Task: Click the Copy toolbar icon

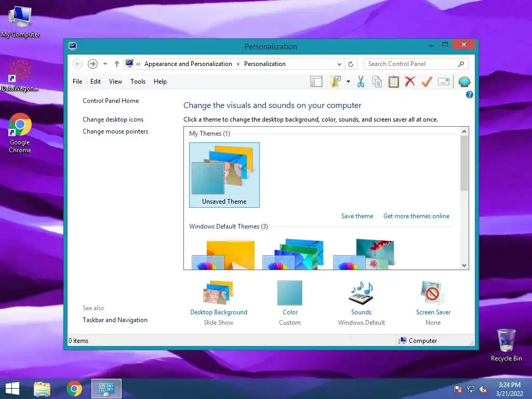Action: 377,82
